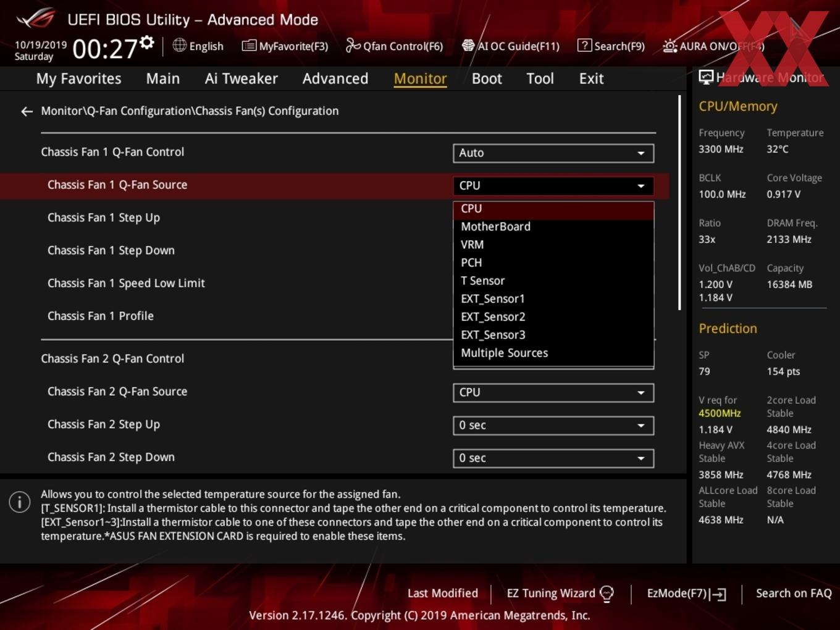840x630 pixels.
Task: Select Chassis Fan 1 Q-Fan Control label
Action: coord(112,152)
